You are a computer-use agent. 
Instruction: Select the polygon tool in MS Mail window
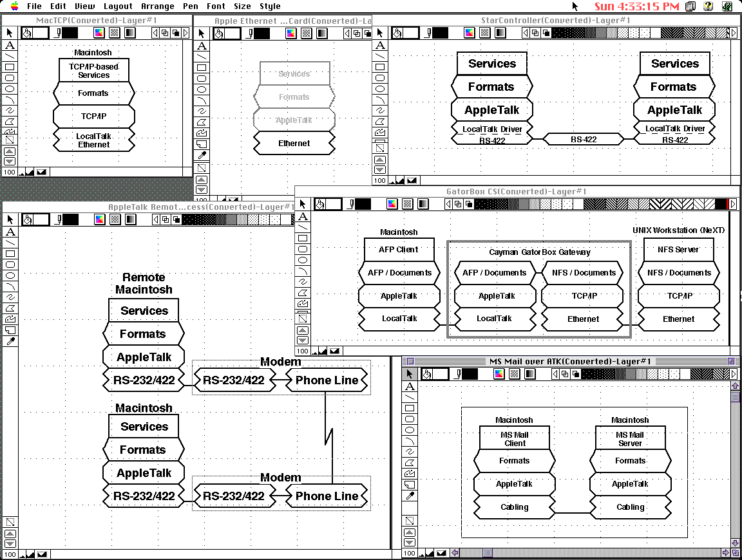410,463
